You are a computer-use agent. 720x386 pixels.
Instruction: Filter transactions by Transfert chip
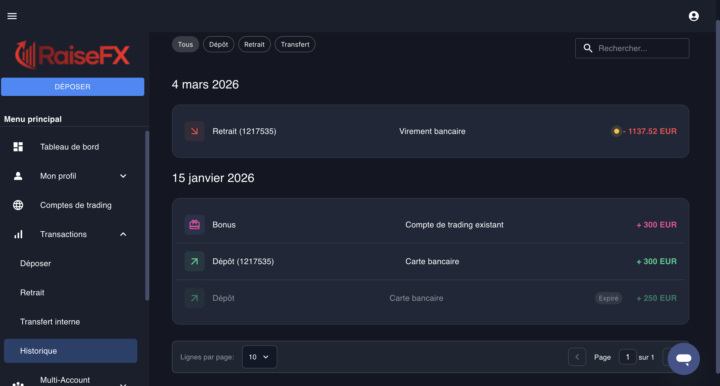(x=295, y=45)
